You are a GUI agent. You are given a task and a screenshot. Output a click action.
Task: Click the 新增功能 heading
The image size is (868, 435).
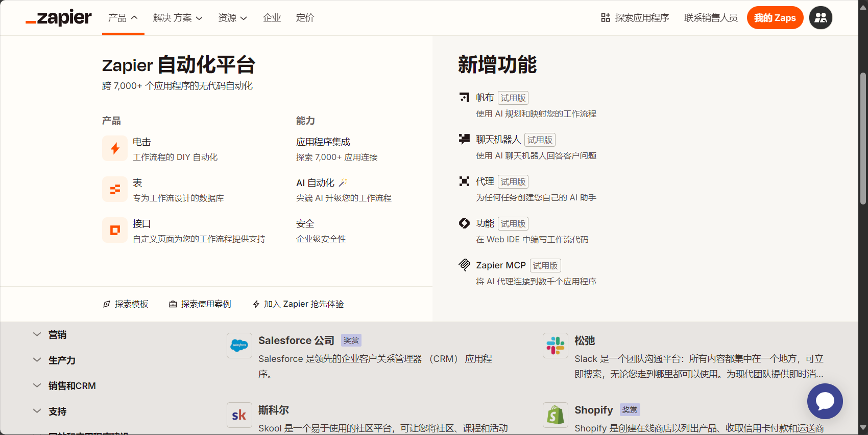(x=497, y=65)
